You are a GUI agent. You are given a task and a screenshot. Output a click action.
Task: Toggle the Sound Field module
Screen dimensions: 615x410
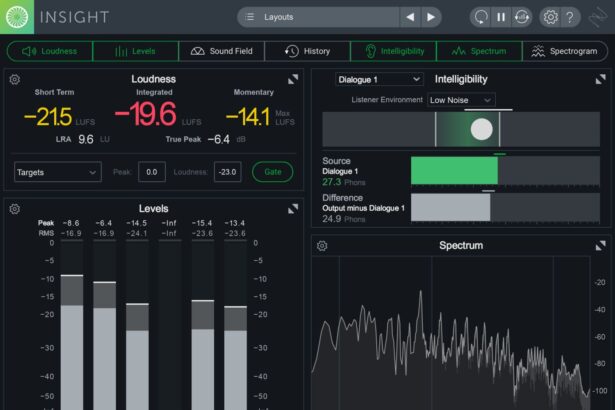[x=222, y=51]
